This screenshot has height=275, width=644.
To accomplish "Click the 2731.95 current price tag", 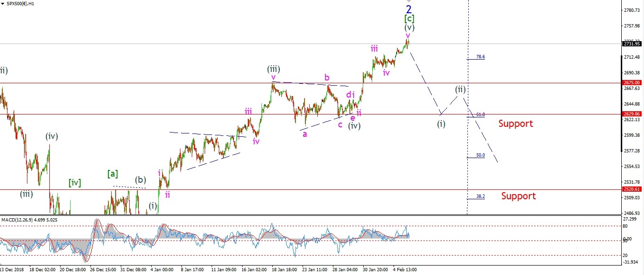I will coord(631,44).
